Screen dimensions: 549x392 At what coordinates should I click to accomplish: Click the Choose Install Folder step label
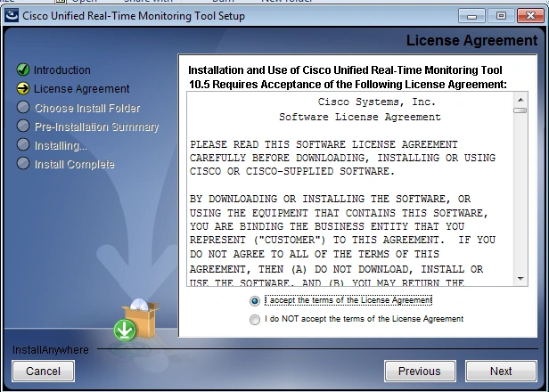coord(87,108)
